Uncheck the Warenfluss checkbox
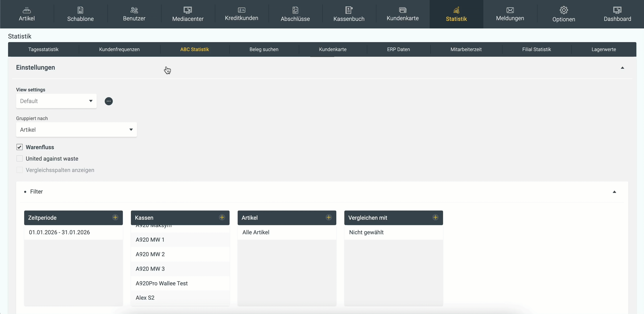Screen dimensions: 644x314 19,147
